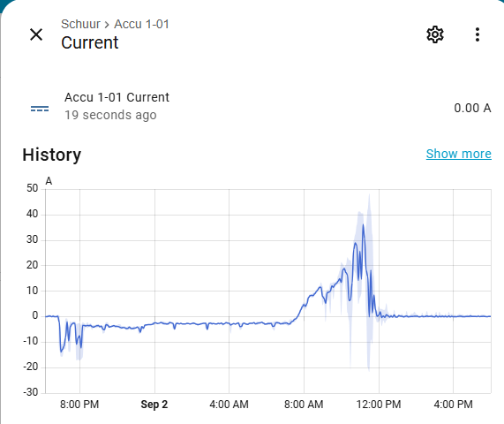
Task: Select the Schuur breadcrumb
Action: (x=80, y=24)
